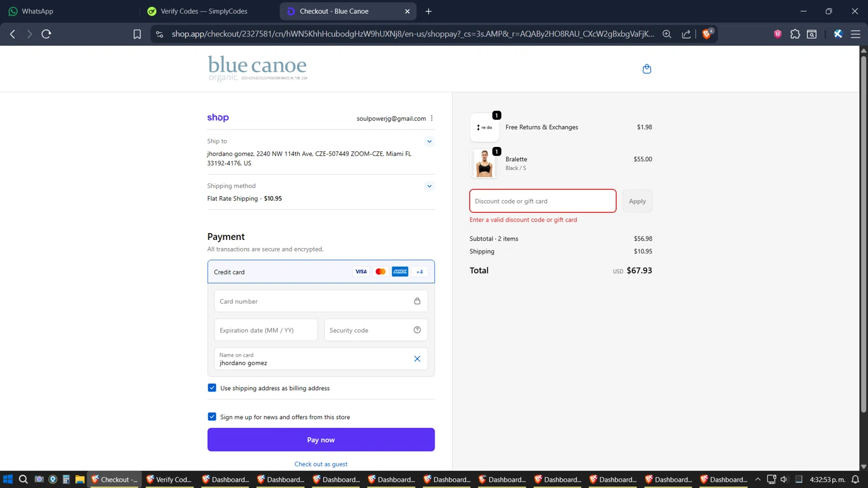868x488 pixels.
Task: Share this page via share icon
Action: pyautogui.click(x=686, y=34)
